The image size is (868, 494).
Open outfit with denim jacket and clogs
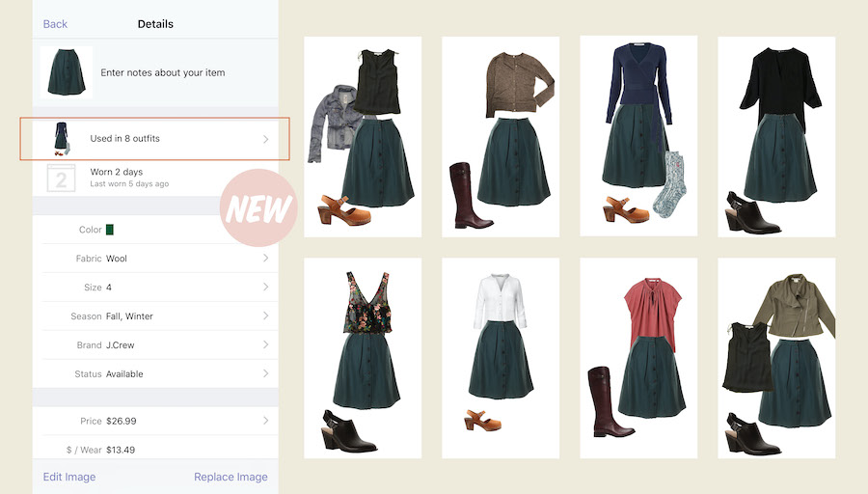[363, 137]
